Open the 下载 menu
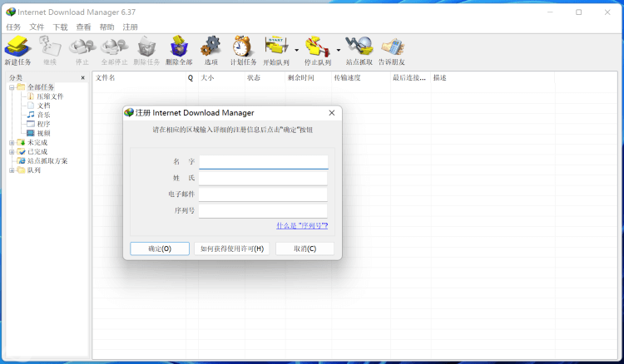 coord(60,27)
